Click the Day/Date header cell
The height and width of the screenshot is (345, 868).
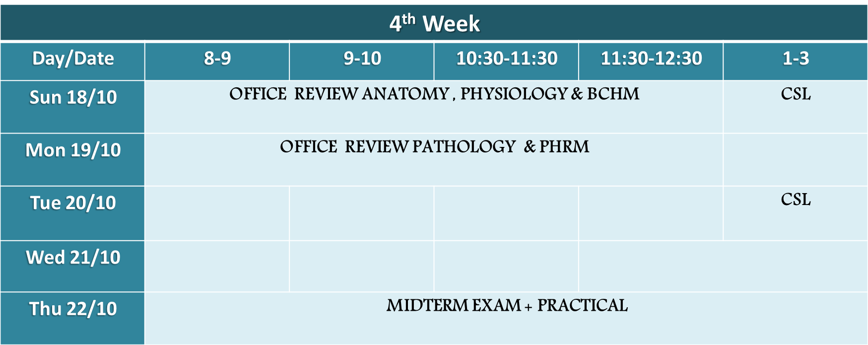[x=72, y=61]
